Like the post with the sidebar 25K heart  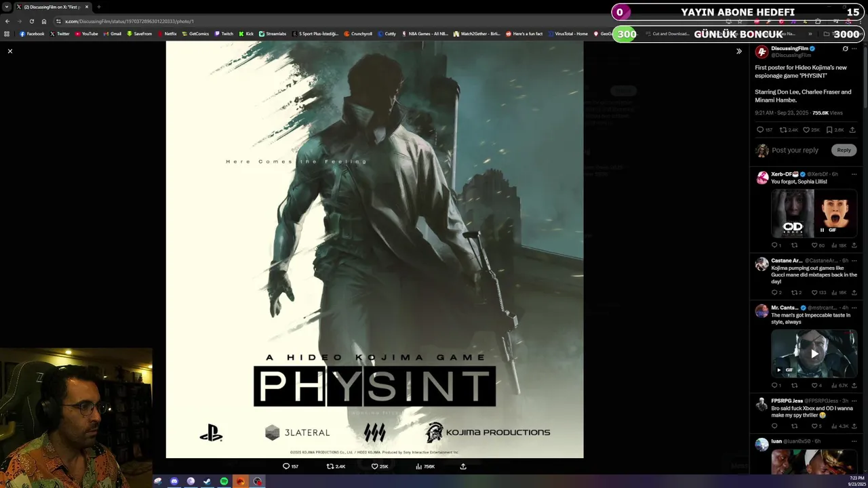point(811,129)
